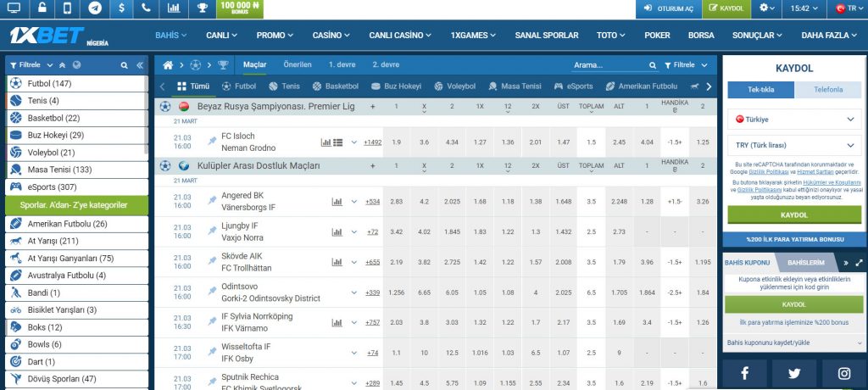Select odds 2.83 for Angered BK
868x390 pixels.
click(x=397, y=202)
